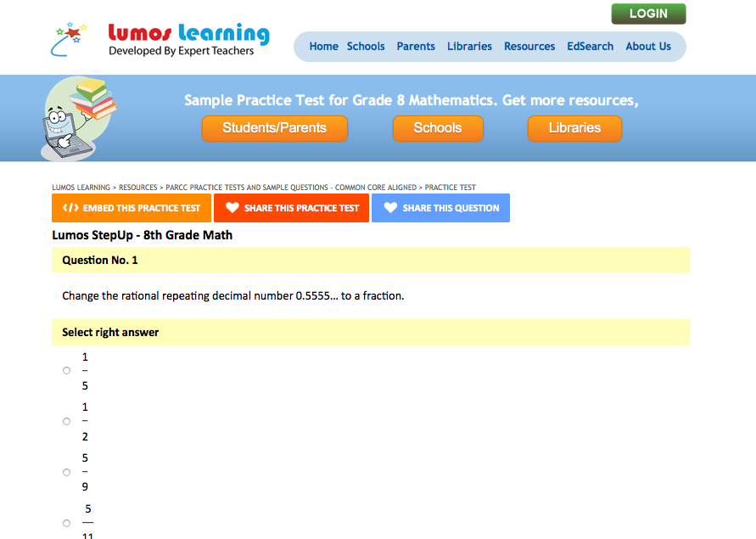Image resolution: width=756 pixels, height=539 pixels.
Task: Go to the Parents menu item
Action: pos(416,47)
